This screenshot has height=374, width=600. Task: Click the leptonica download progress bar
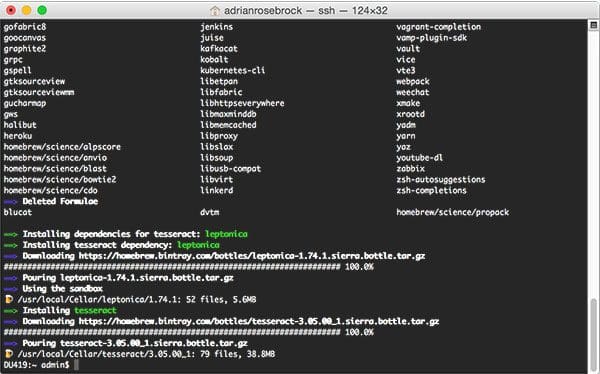click(x=172, y=267)
